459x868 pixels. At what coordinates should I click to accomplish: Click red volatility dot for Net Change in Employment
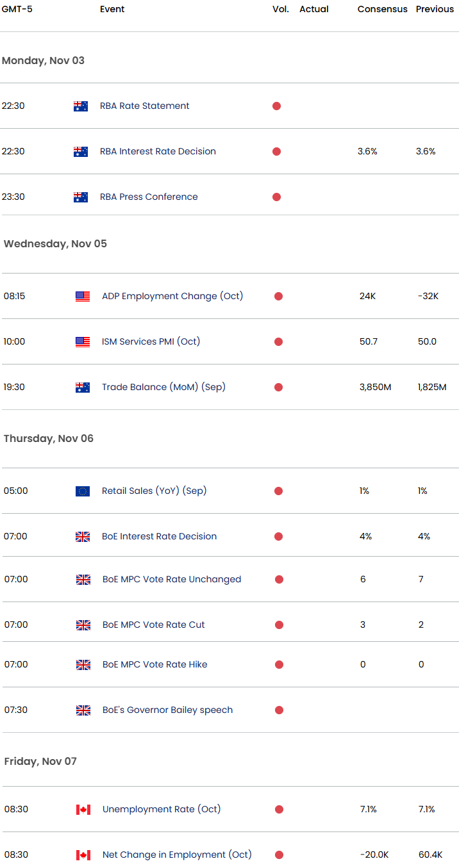[279, 855]
